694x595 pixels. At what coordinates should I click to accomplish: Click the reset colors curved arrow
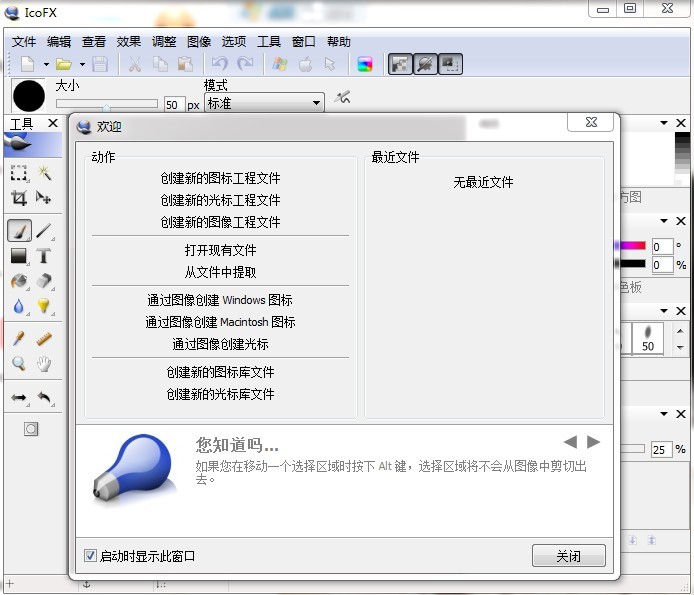tap(44, 398)
